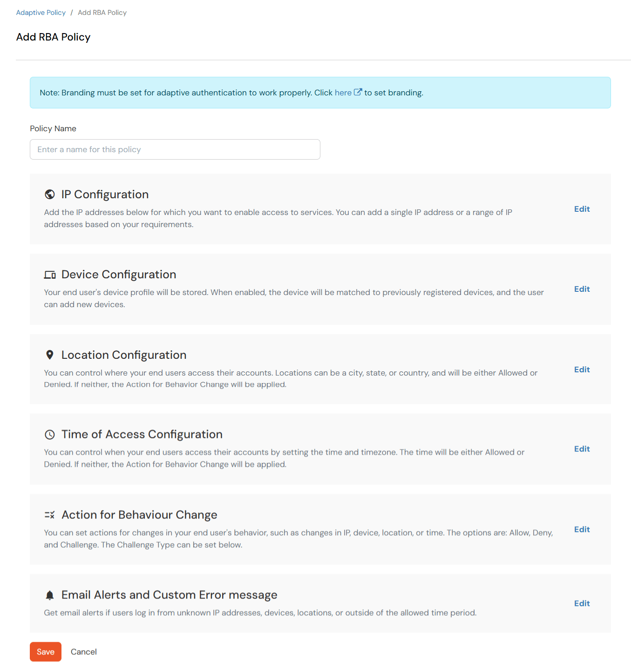
Task: Click the location pin icon for Location Configuration
Action: tap(50, 355)
